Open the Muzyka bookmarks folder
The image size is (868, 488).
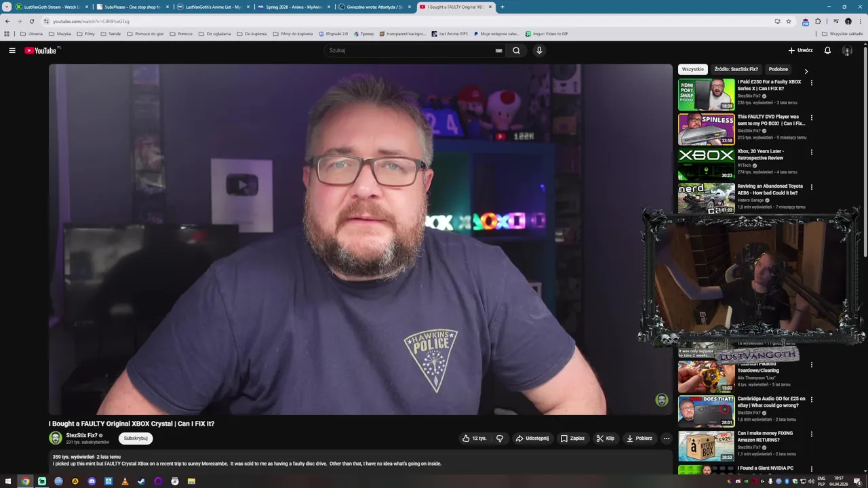point(60,33)
